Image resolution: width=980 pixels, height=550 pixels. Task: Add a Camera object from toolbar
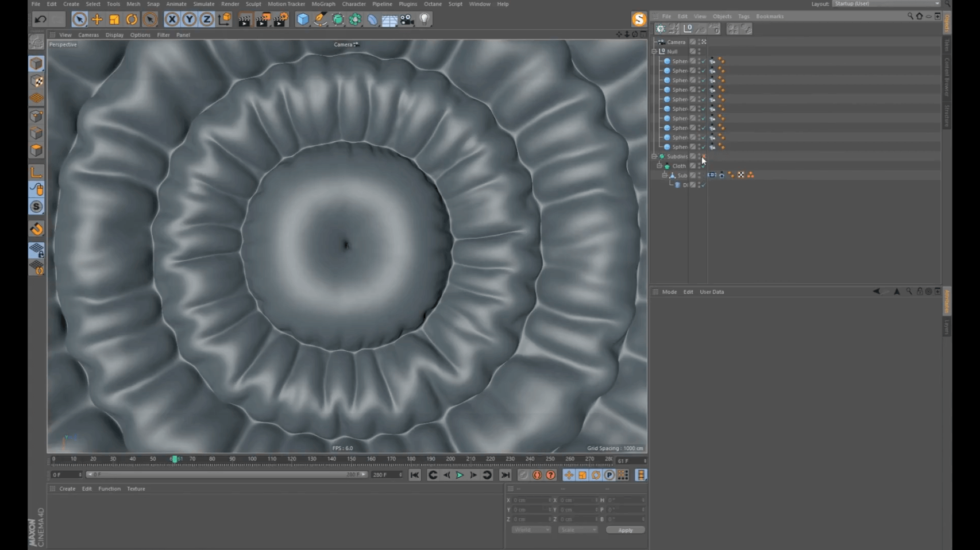tap(407, 20)
